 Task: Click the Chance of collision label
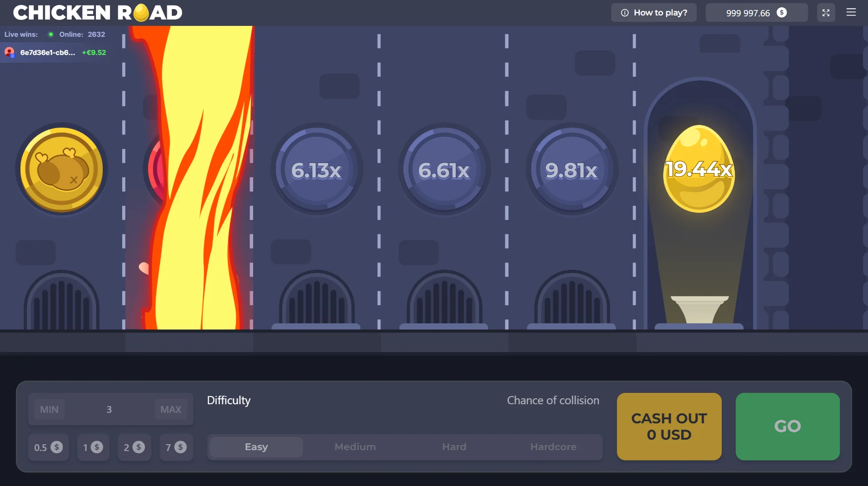pyautogui.click(x=553, y=400)
